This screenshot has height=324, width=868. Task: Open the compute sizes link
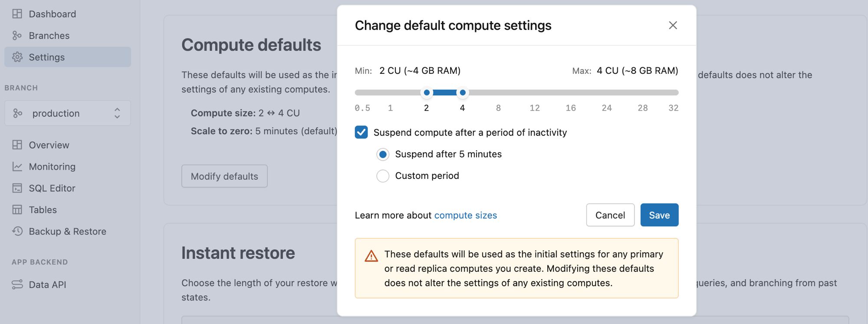click(x=465, y=215)
